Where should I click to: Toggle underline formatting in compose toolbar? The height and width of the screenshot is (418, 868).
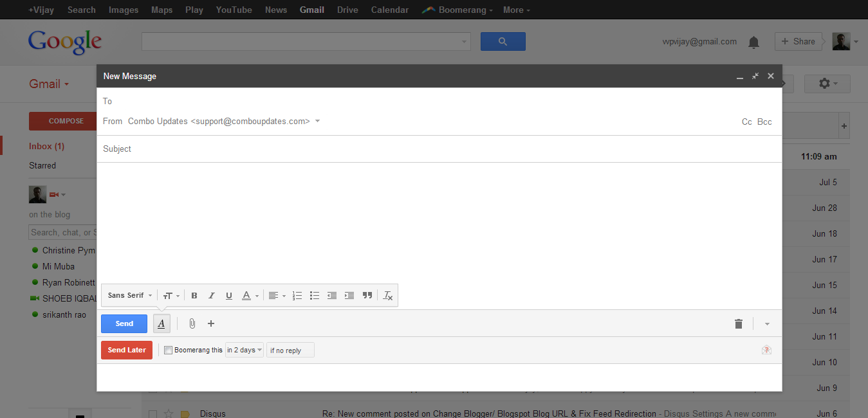point(228,296)
